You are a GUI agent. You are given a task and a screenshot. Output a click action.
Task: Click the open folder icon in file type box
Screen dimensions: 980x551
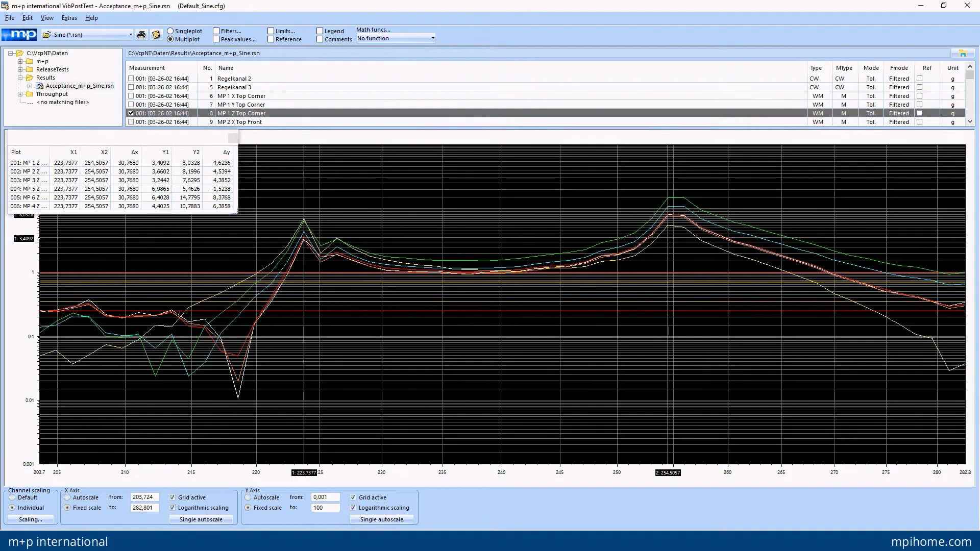point(47,35)
